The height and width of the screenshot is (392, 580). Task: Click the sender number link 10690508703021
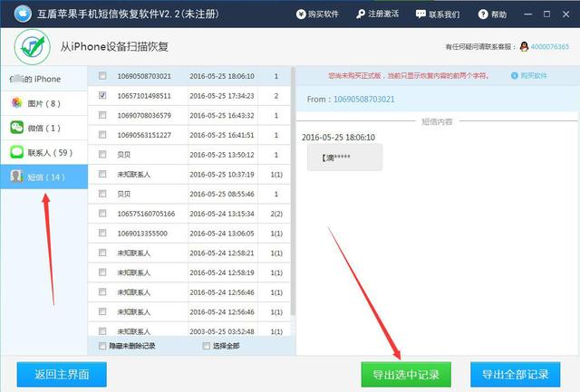(364, 99)
